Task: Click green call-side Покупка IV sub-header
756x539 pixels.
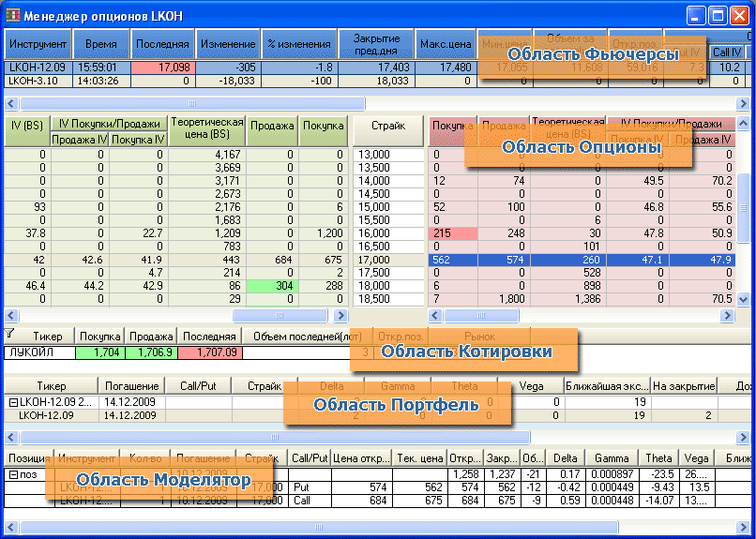Action: coord(139,140)
